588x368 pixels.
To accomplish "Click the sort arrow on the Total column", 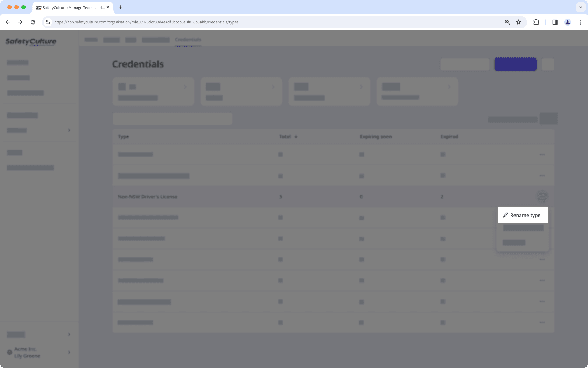I will tap(296, 137).
